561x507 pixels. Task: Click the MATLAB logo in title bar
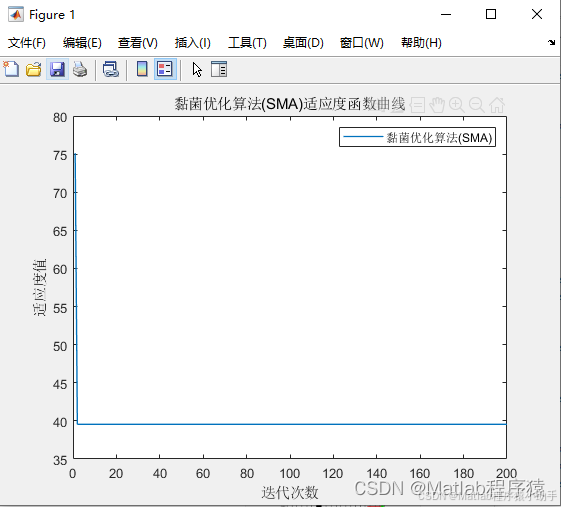coord(16,15)
